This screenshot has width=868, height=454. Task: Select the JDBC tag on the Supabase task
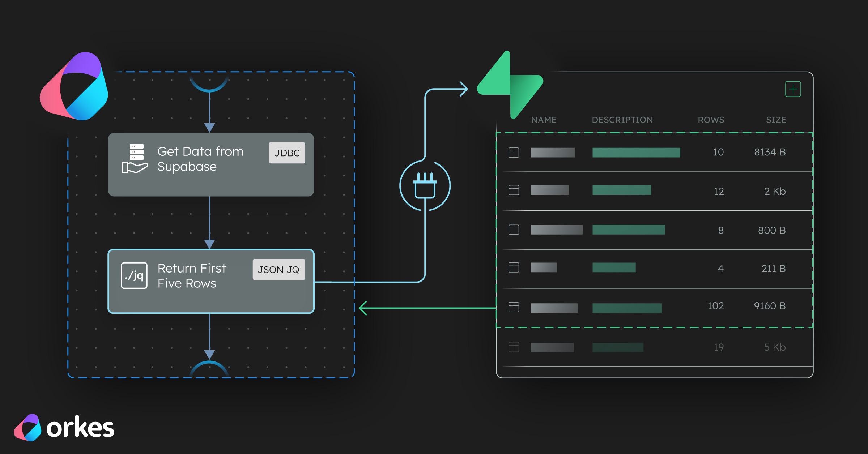(287, 153)
